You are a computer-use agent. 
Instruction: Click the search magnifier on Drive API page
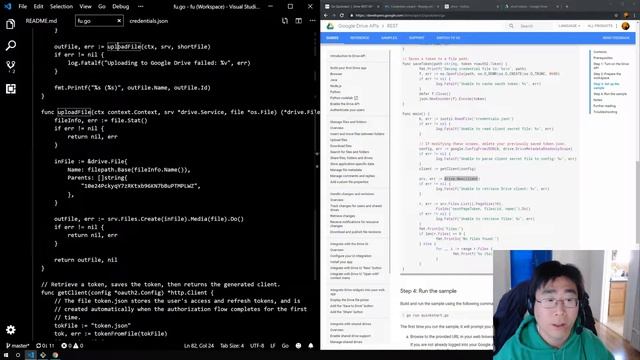pyautogui.click(x=511, y=26)
